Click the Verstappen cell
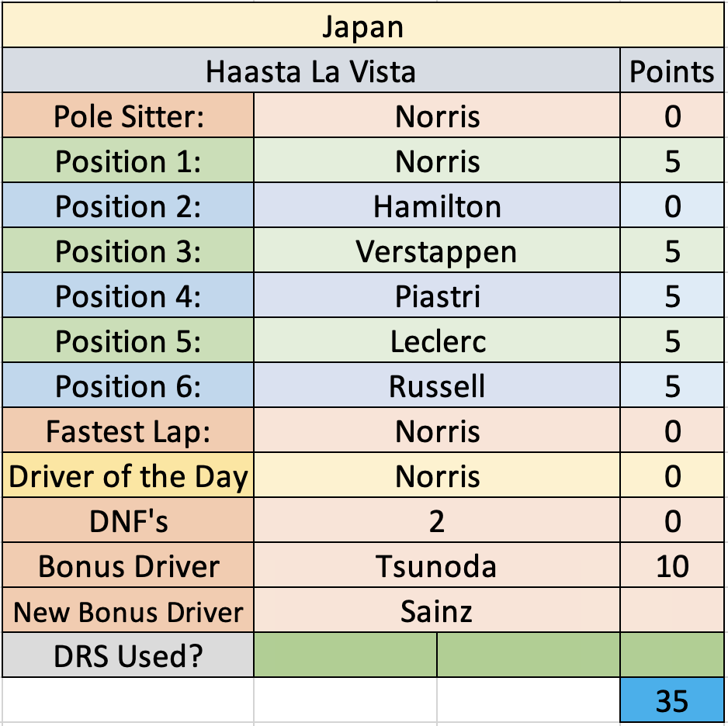The width and height of the screenshot is (728, 726). tap(437, 250)
